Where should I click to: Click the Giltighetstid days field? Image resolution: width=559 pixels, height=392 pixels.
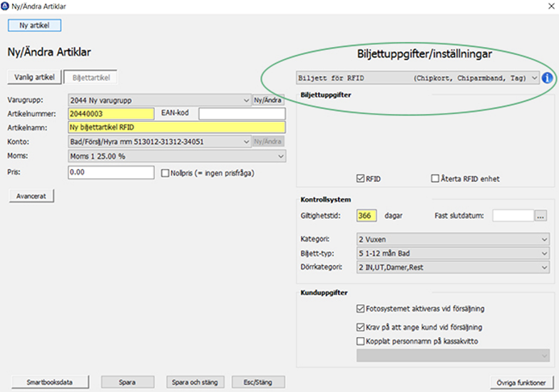click(366, 215)
